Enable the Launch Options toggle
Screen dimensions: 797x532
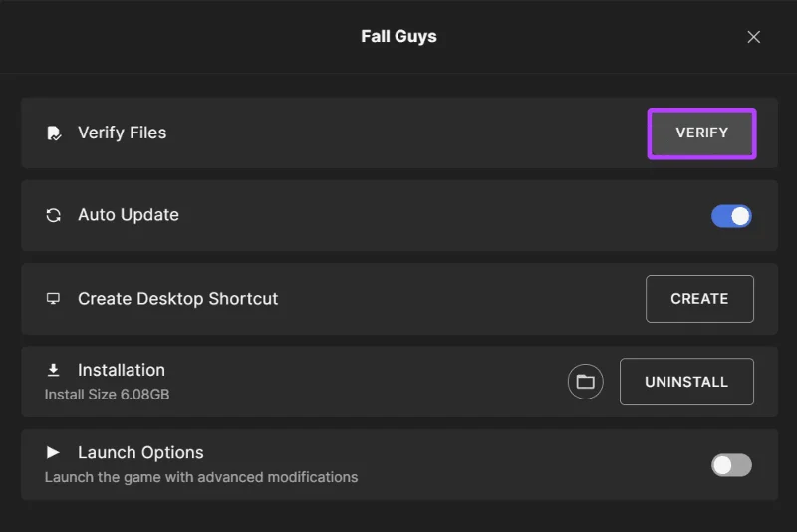[x=731, y=465]
